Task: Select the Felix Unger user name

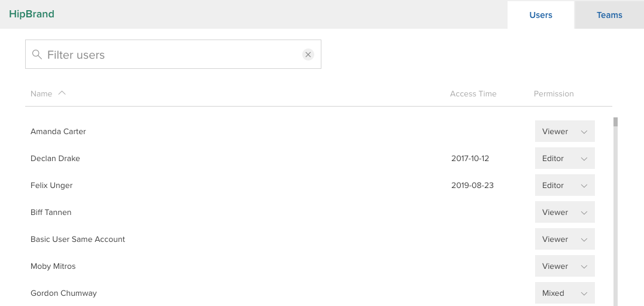Action: [x=51, y=185]
